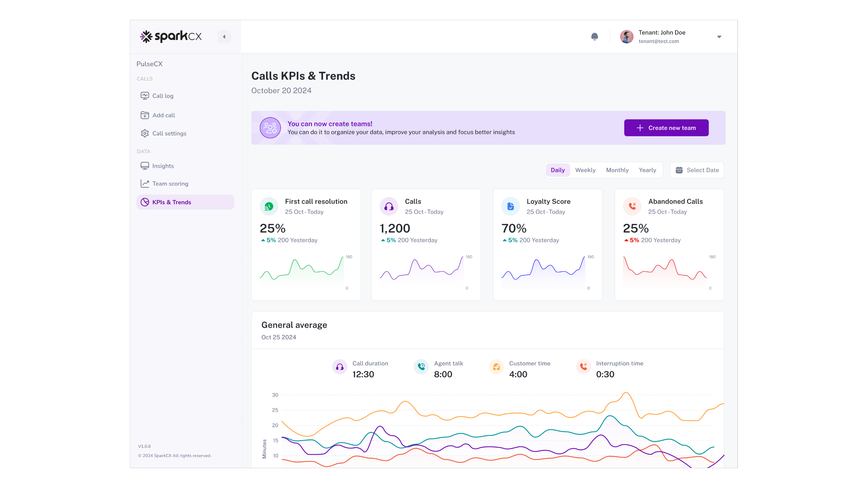Switch to the Weekly view
This screenshot has height=488, width=868.
(585, 170)
